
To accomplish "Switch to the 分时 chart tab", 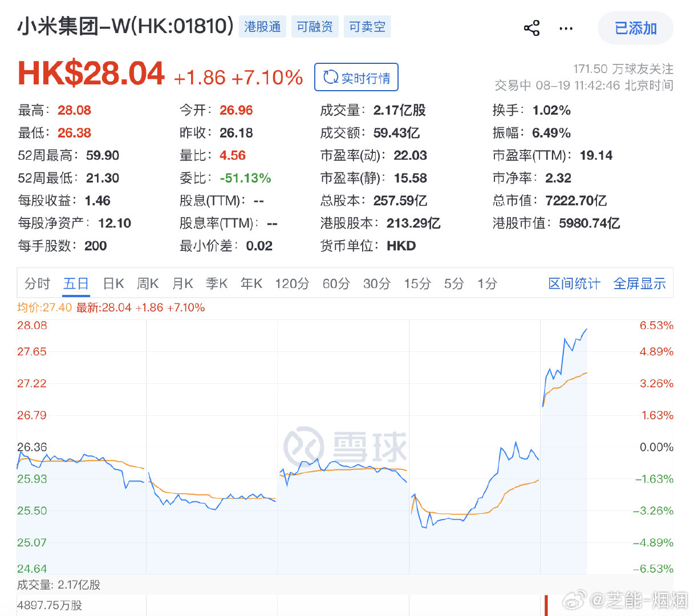I will [38, 283].
